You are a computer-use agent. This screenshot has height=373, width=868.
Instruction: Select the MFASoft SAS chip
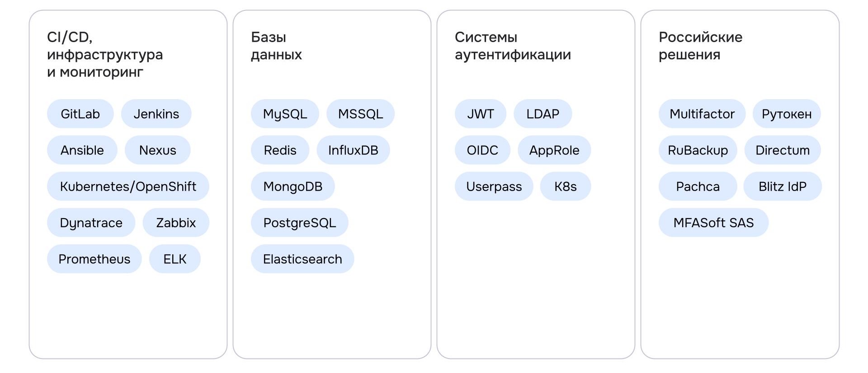pyautogui.click(x=713, y=223)
